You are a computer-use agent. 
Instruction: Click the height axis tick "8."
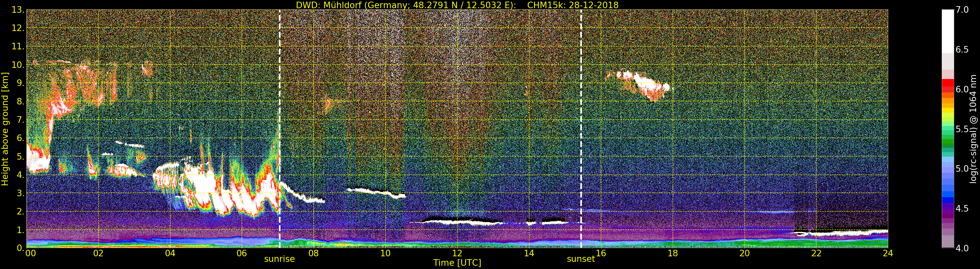coord(21,101)
